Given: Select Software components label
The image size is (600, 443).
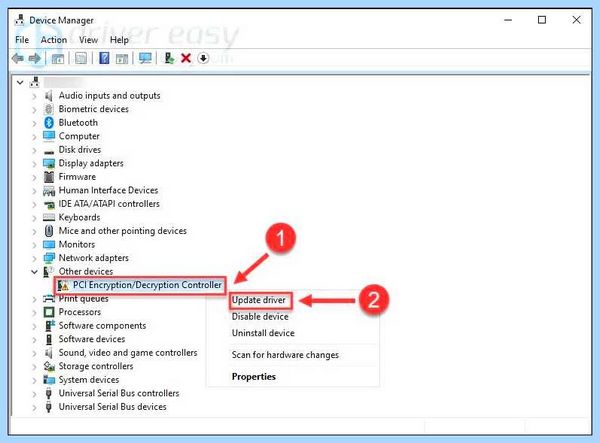Looking at the screenshot, I should coord(102,326).
